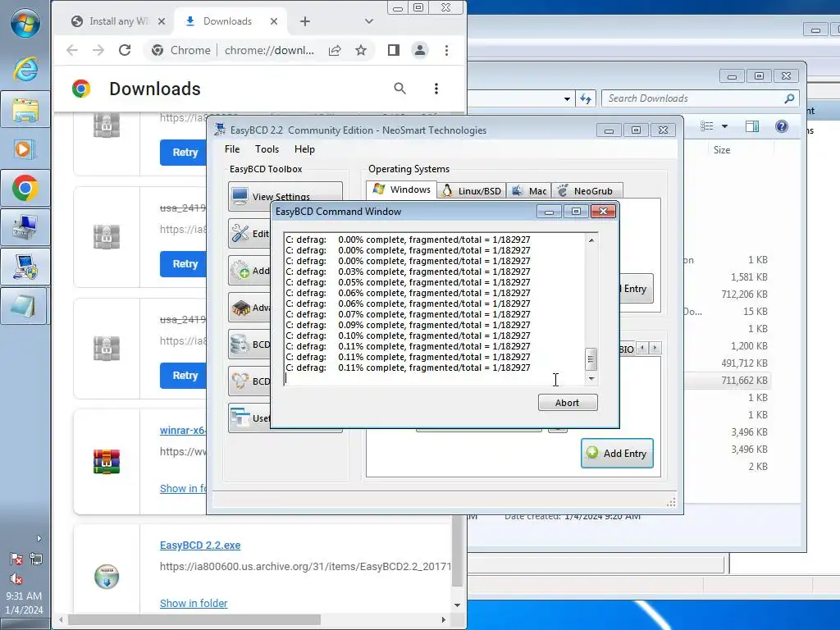Open Chrome three-dot menu
840x630 pixels.
pos(446,50)
